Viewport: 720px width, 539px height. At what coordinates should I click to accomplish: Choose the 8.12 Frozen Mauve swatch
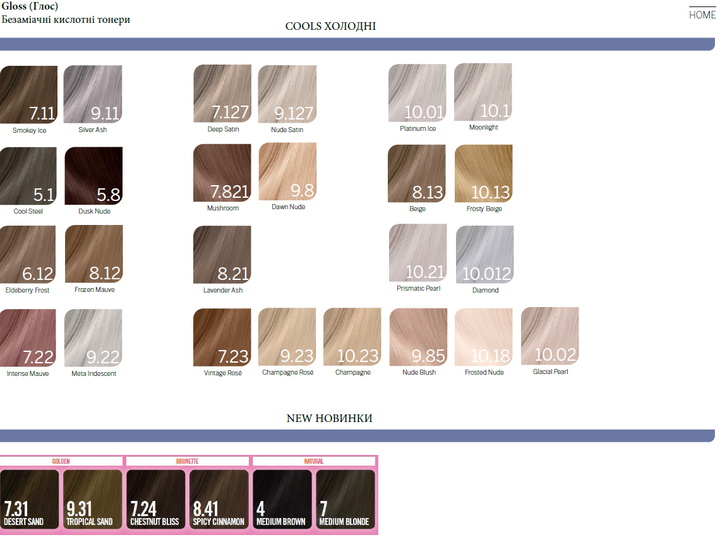click(94, 254)
